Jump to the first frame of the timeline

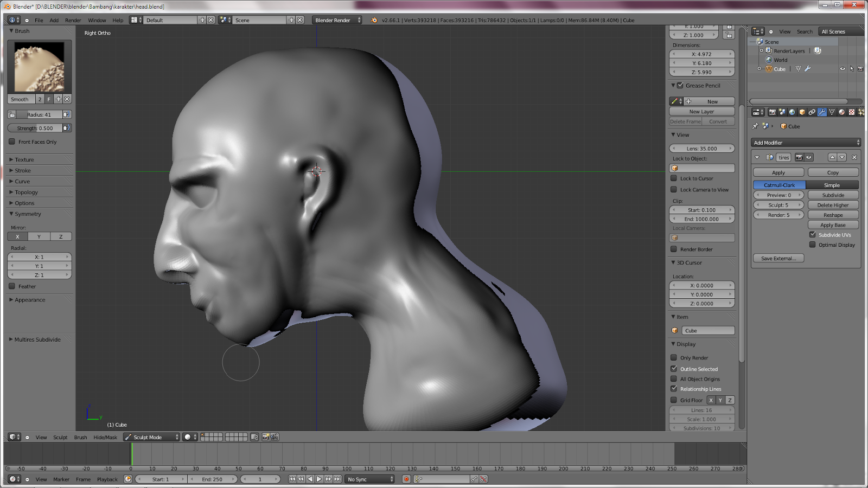(x=292, y=479)
